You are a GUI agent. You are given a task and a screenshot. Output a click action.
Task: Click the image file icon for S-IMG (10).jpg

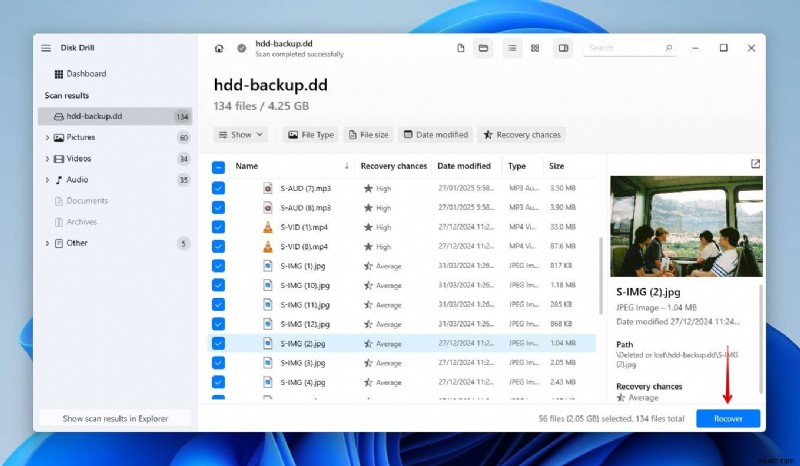[267, 285]
